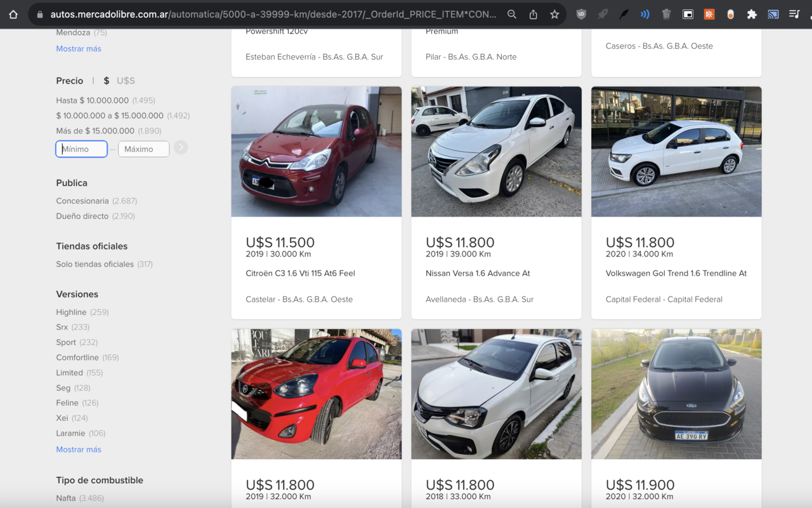The image size is (812, 508).
Task: Open Volkswagen Gol Trend 1.6 Trendline At title
Action: coord(676,274)
